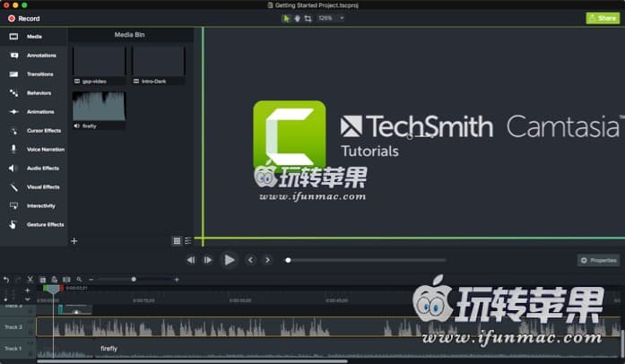Viewport: 625px width, 364px height.
Task: Click the green Share button
Action: (603, 18)
